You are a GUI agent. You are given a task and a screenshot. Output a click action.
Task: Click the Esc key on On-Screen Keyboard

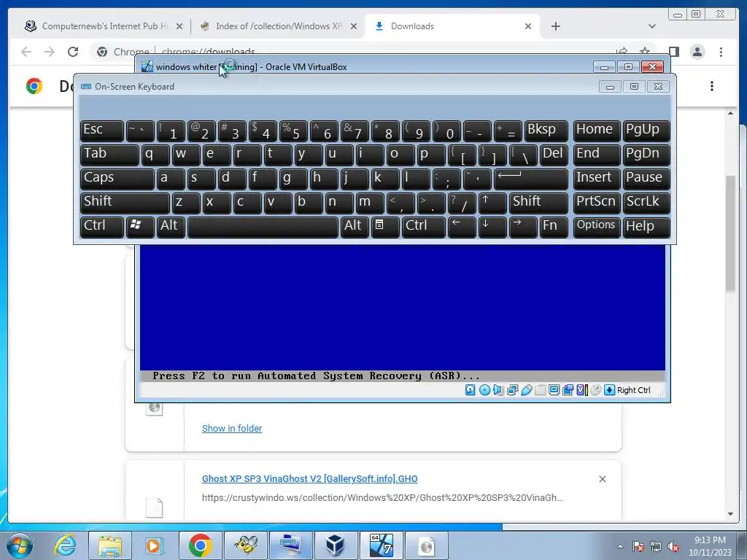[102, 131]
